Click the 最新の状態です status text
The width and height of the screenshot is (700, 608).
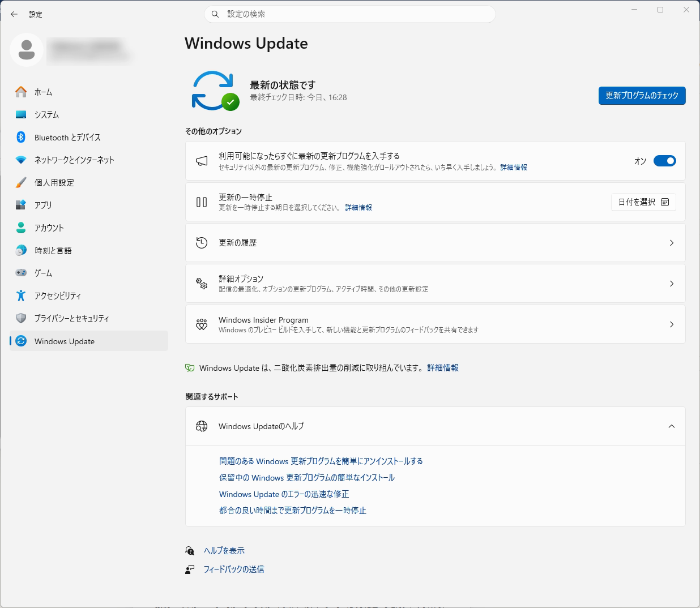coord(283,85)
